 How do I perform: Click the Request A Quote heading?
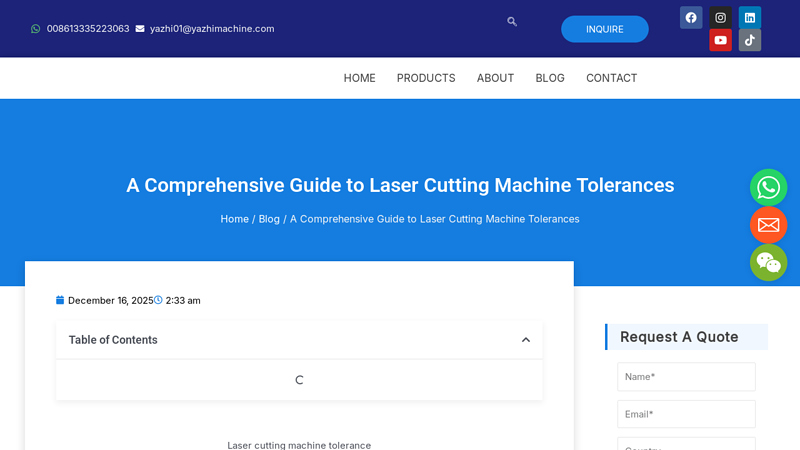pyautogui.click(x=679, y=337)
